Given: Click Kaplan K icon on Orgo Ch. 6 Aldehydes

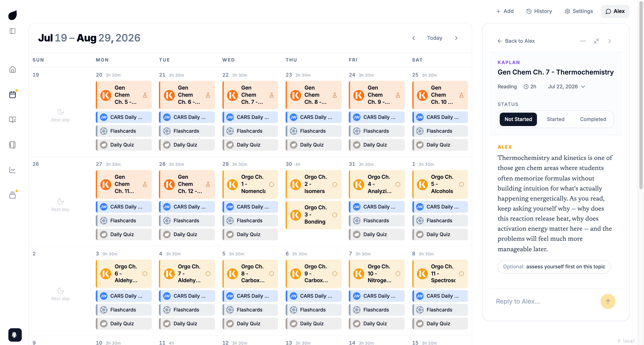Looking at the screenshot, I should (x=106, y=274).
